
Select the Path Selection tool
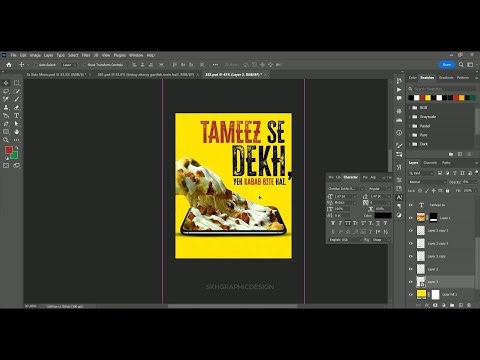tap(16, 124)
